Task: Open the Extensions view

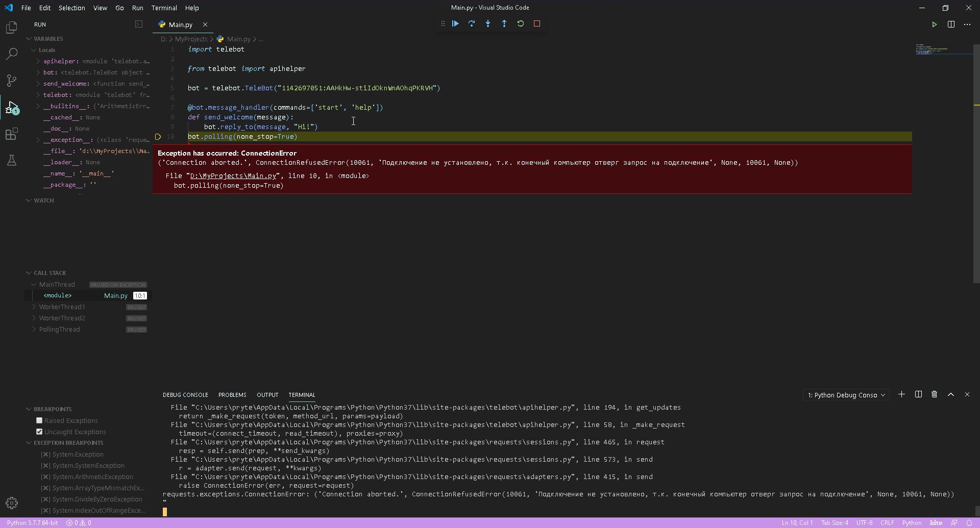Action: pos(11,134)
